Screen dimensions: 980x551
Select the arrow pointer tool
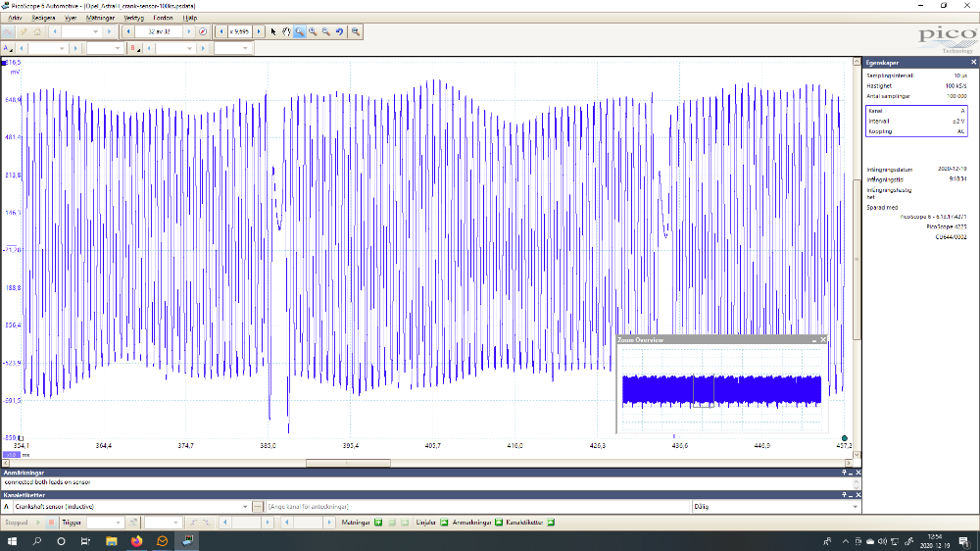coord(273,31)
